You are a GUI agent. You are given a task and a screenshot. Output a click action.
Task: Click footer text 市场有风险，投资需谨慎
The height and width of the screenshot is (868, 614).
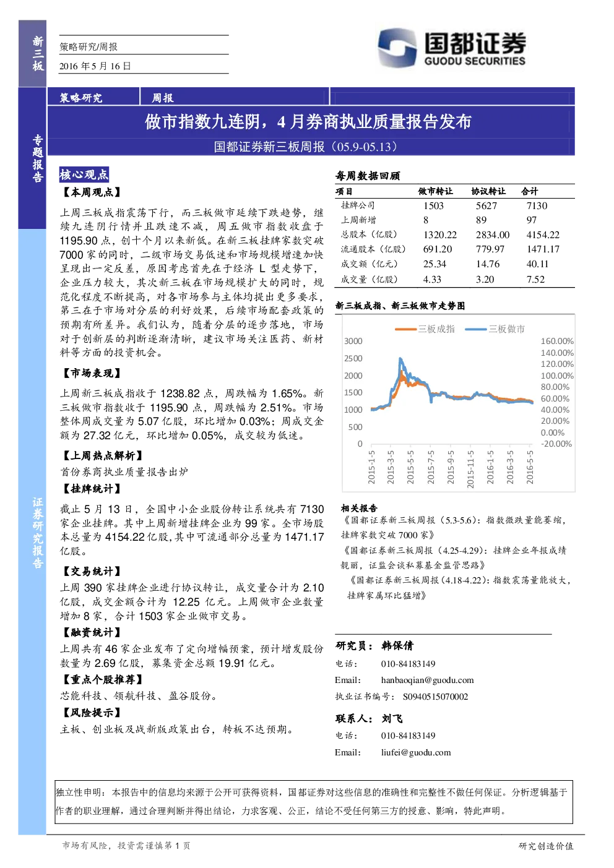[113, 846]
